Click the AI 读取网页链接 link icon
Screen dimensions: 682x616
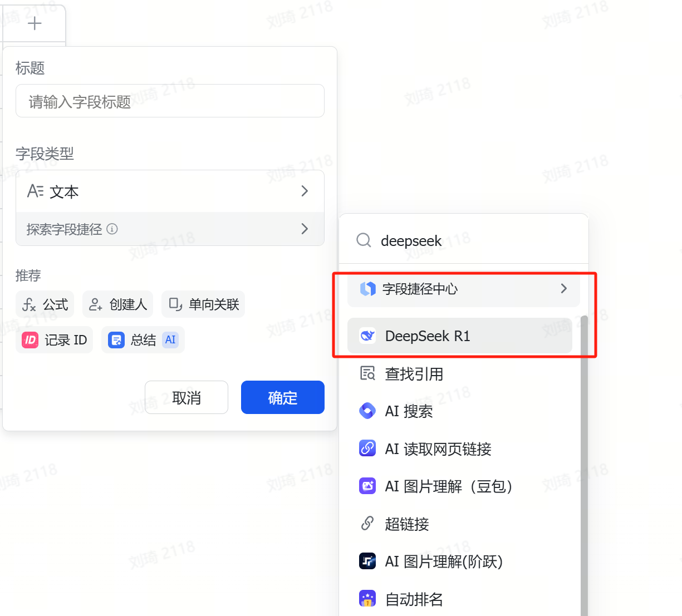367,449
